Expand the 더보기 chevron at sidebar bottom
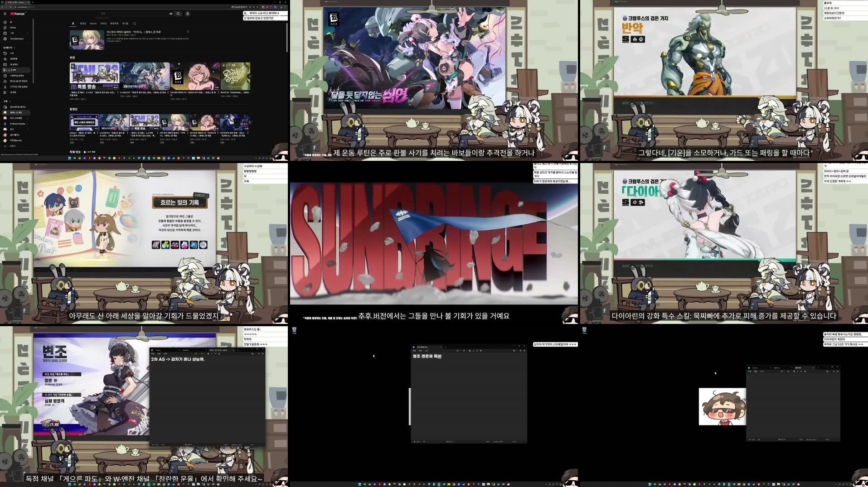 [5, 146]
